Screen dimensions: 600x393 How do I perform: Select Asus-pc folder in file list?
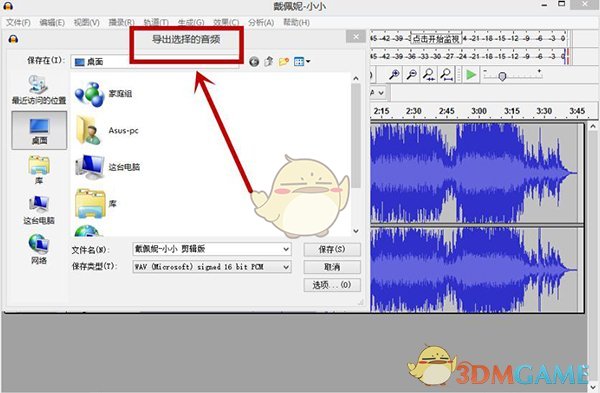pos(107,130)
